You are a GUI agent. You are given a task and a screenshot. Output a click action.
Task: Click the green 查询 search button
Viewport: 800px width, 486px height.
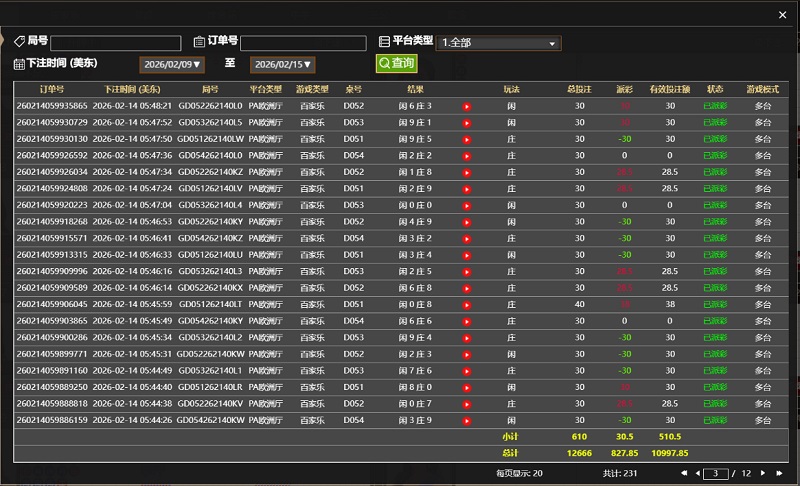396,63
